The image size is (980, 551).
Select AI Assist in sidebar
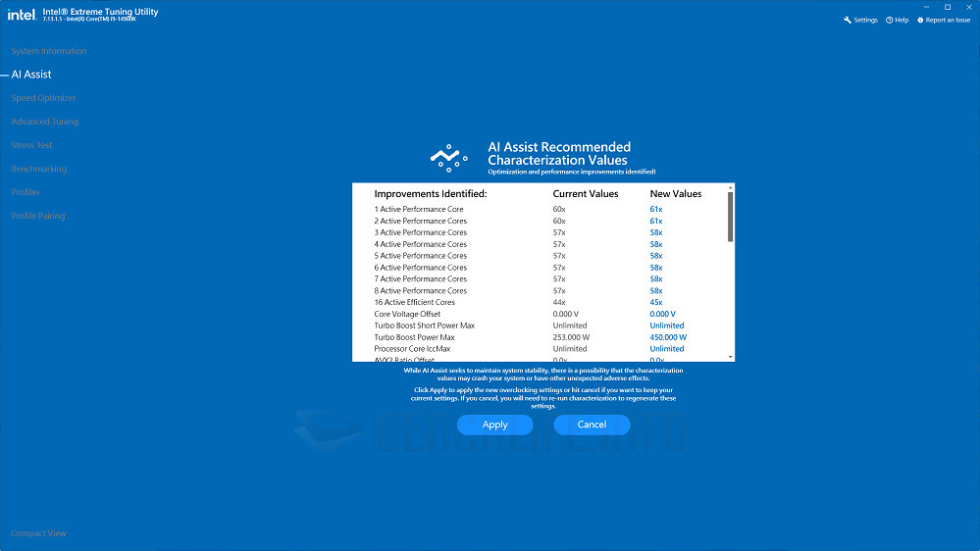[31, 75]
